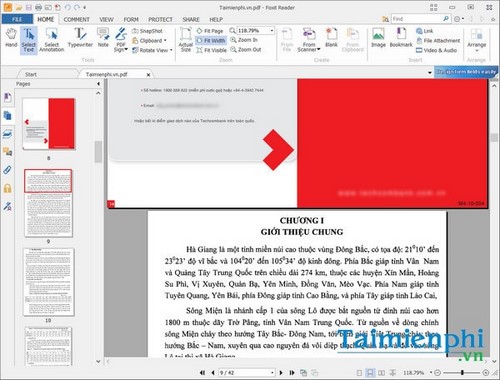The width and height of the screenshot is (500, 380).
Task: Open the Security panel lock icon
Action: [x=7, y=189]
